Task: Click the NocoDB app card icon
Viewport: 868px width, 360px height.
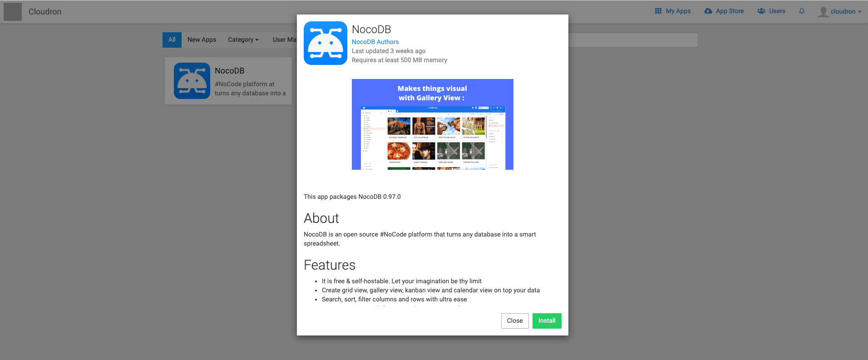Action: point(192,81)
